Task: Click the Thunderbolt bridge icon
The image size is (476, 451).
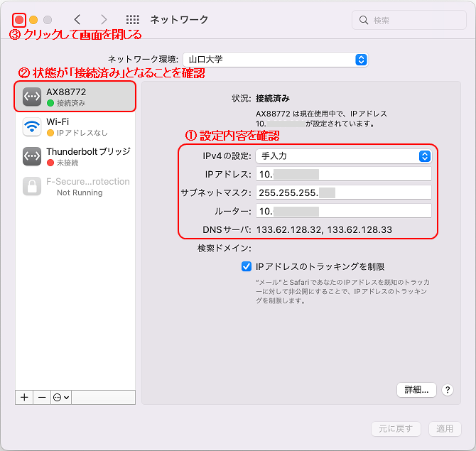Action: point(32,156)
